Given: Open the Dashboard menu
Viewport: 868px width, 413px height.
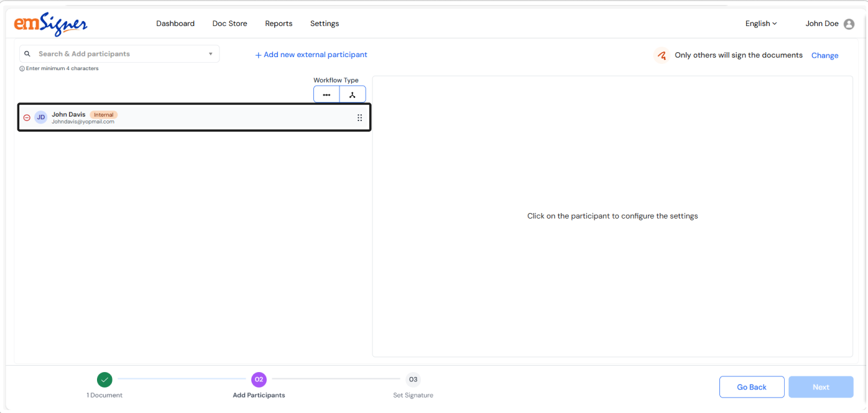Looking at the screenshot, I should pos(175,24).
